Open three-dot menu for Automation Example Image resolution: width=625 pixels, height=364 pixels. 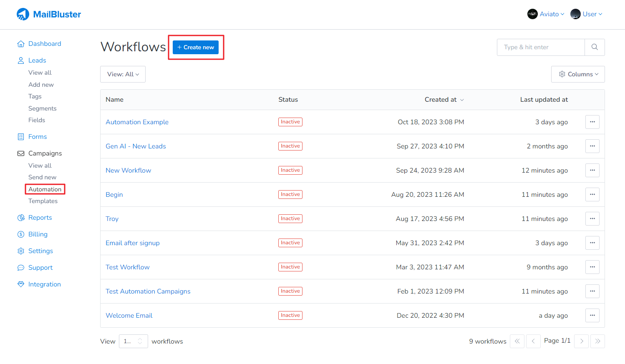point(592,122)
